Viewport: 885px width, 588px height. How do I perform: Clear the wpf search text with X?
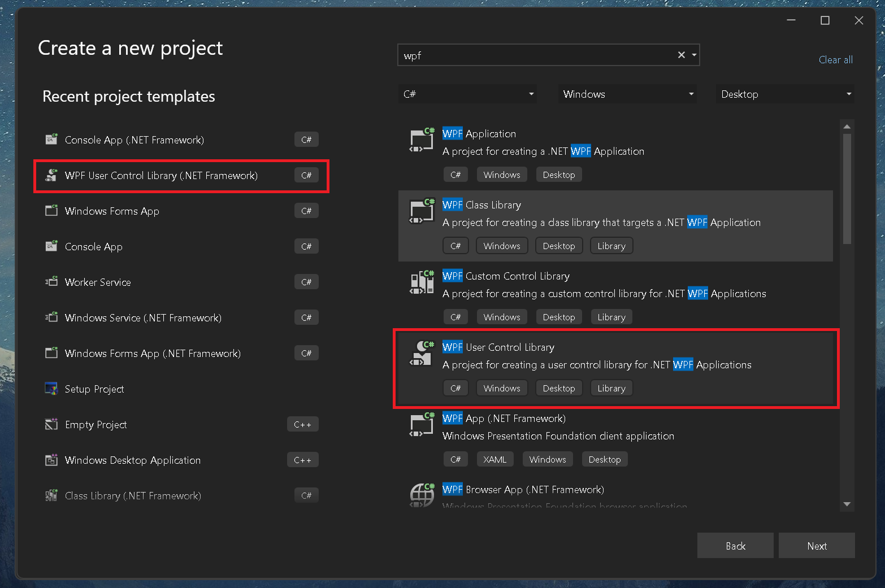click(682, 55)
